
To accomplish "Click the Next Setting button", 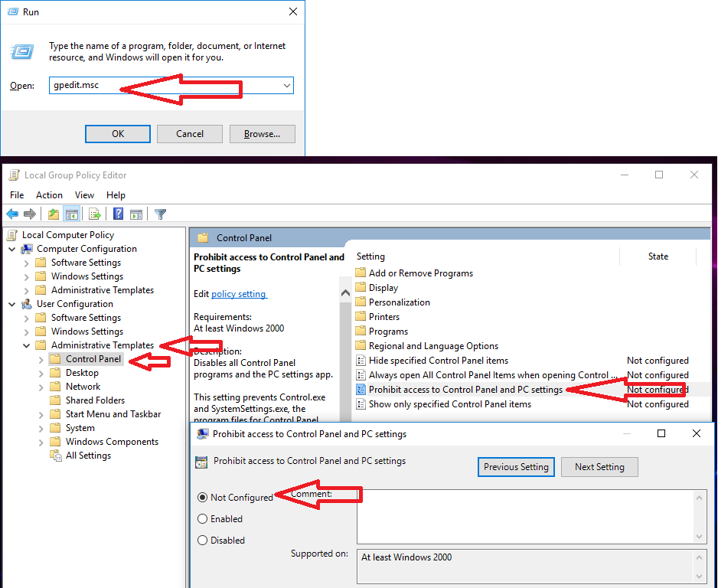I will (599, 466).
